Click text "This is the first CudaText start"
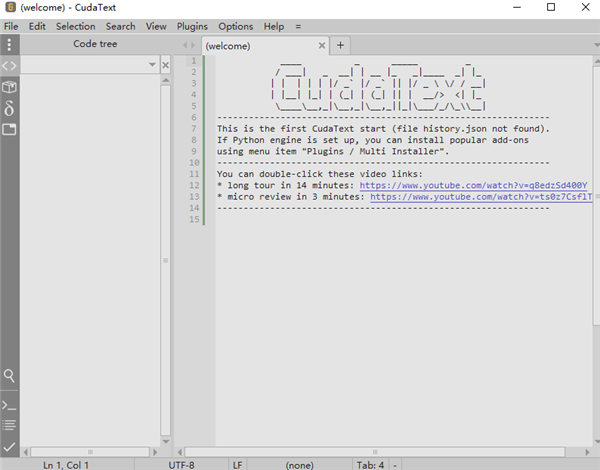600x470 pixels. (302, 129)
